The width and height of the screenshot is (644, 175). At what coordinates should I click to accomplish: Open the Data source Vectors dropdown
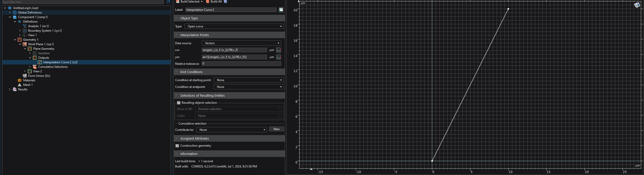241,43
